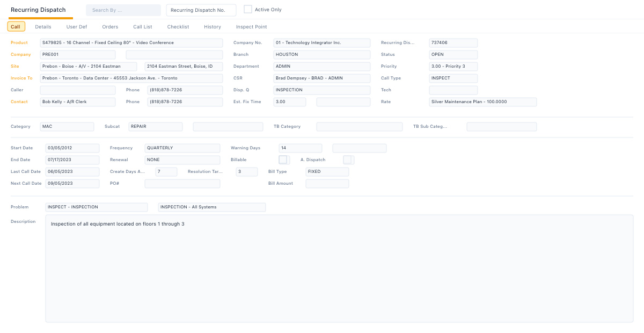Open the Product lookup link
The height and width of the screenshot is (333, 644).
19,42
